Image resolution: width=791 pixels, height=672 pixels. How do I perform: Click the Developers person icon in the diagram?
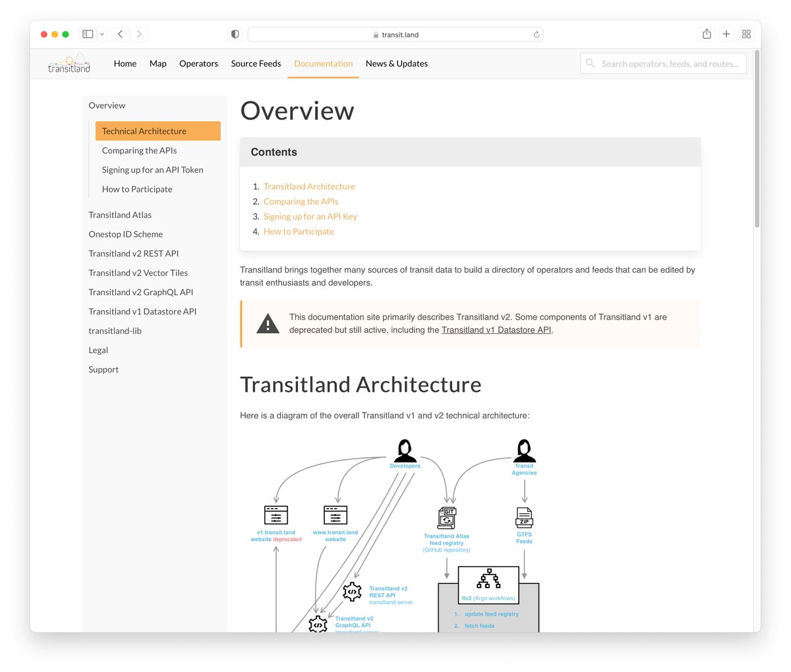coord(404,450)
